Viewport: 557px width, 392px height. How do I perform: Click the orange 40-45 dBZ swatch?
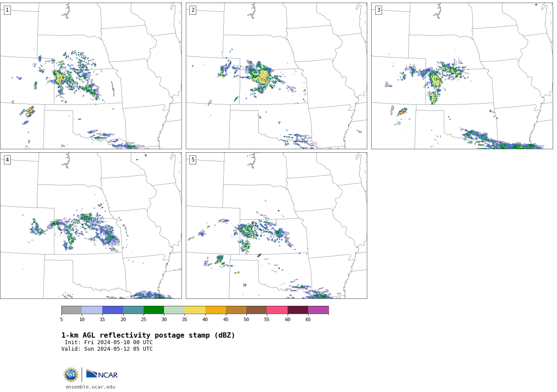click(215, 310)
